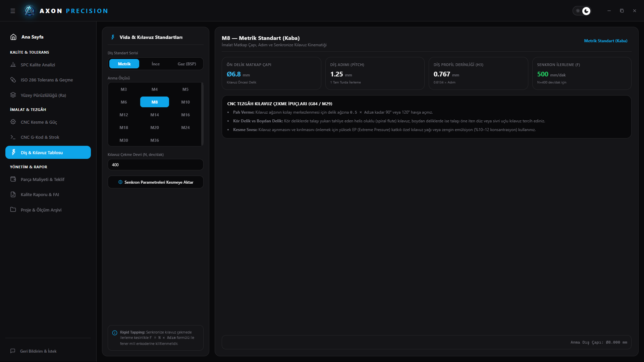Click the Geri Bildirim chat bubble icon
644x362 pixels.
point(13,351)
